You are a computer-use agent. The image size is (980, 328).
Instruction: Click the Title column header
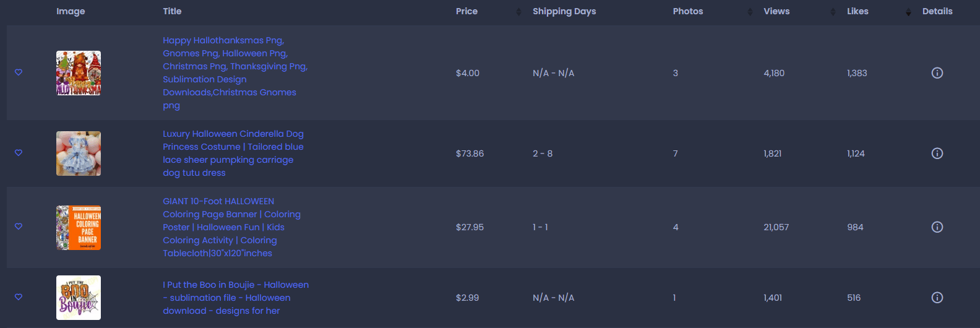tap(172, 11)
